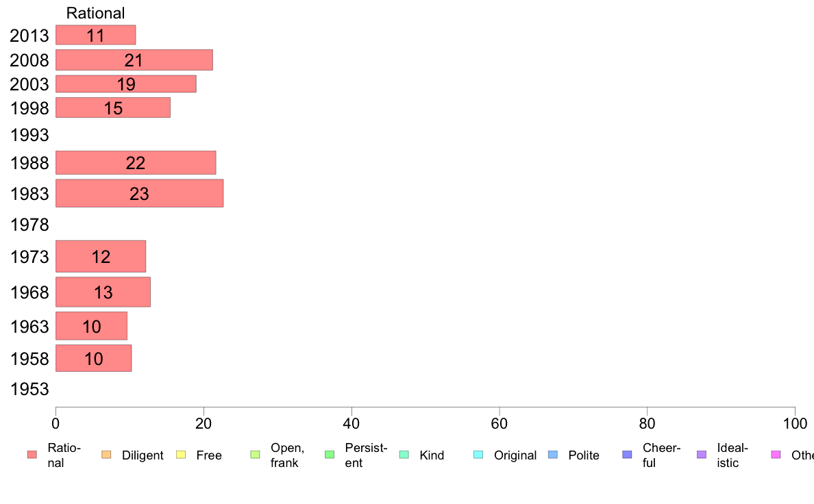Click the Persistent legend green swatch
Image resolution: width=814 pixels, height=504 pixels.
[330, 455]
